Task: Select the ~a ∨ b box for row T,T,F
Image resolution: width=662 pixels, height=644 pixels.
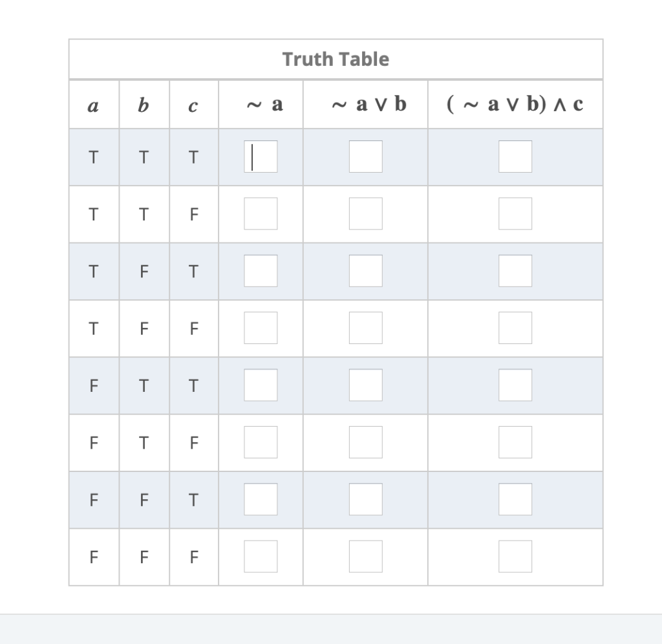Action: [365, 213]
